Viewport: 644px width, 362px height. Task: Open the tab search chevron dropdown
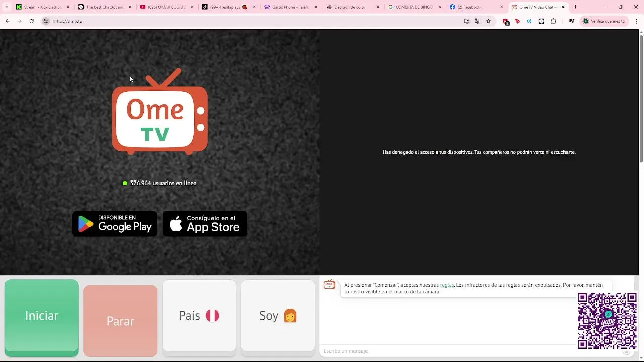(7, 7)
